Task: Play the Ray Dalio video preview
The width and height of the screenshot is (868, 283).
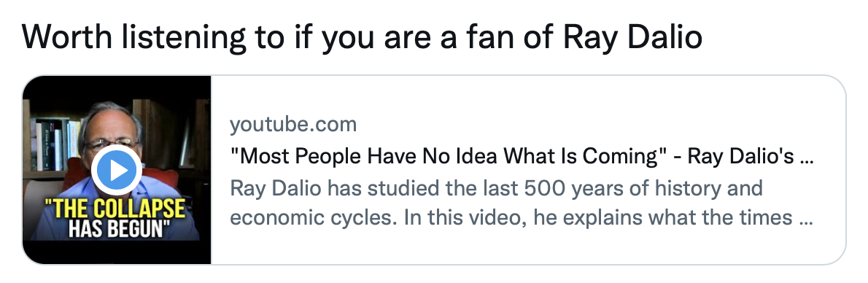Action: coord(117,170)
